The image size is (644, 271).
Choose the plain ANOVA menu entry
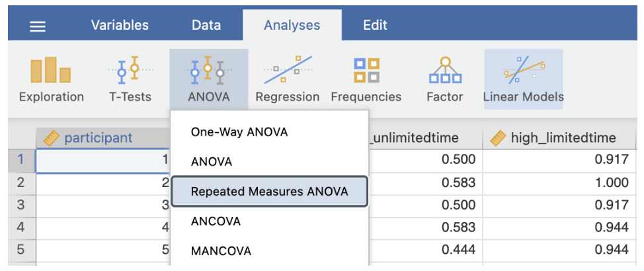pos(212,162)
